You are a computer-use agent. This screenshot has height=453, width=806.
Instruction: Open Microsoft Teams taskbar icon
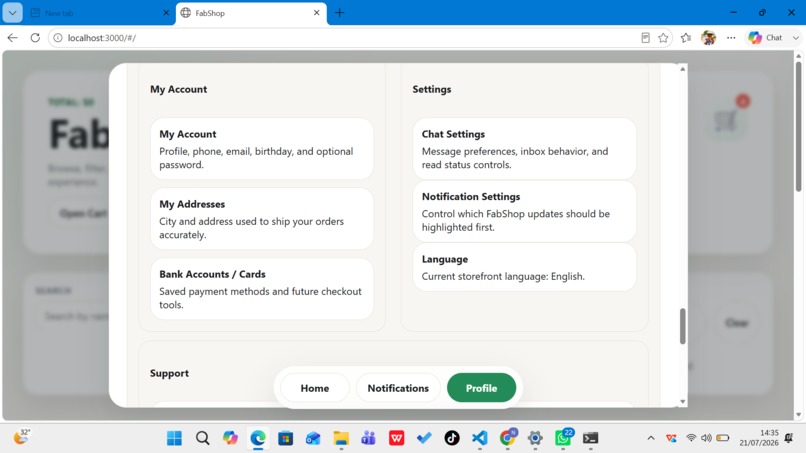pos(369,438)
